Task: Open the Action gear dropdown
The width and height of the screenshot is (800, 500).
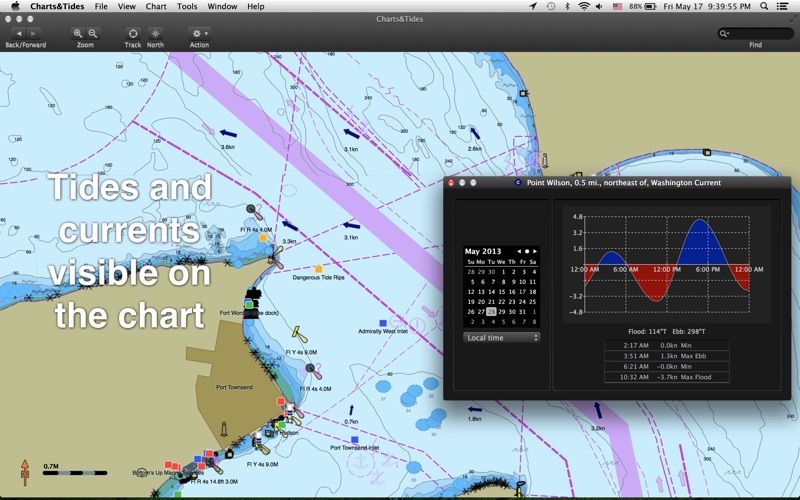Action: pos(199,34)
